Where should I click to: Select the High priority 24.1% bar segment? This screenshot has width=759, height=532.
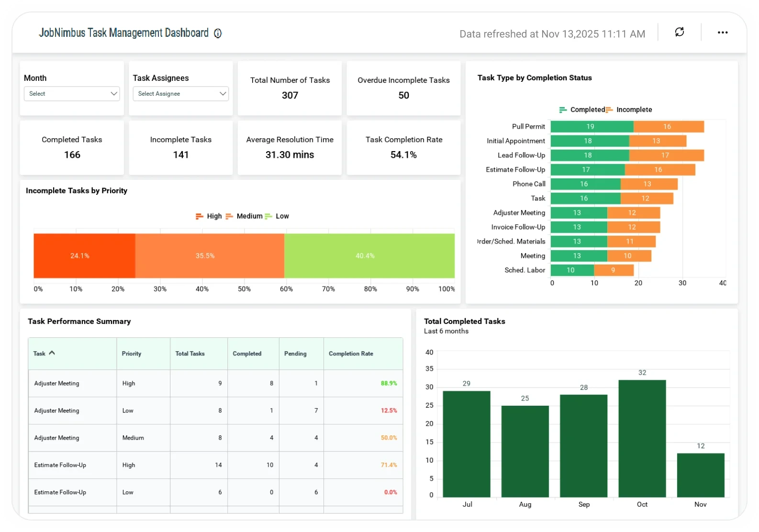click(x=85, y=256)
